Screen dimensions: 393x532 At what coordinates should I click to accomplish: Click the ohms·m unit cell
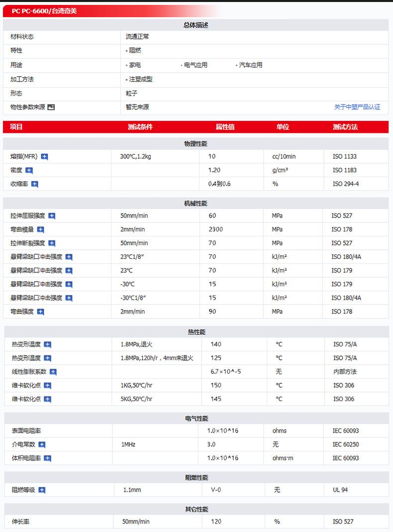coord(283,458)
